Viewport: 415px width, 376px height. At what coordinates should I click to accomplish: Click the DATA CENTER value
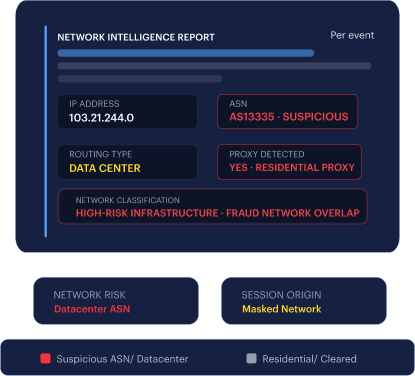tap(105, 168)
